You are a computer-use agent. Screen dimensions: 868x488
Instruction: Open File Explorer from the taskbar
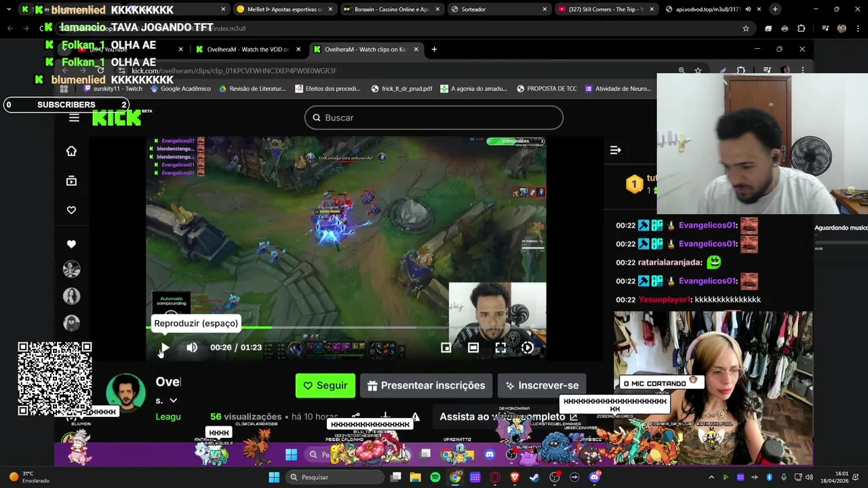[416, 477]
